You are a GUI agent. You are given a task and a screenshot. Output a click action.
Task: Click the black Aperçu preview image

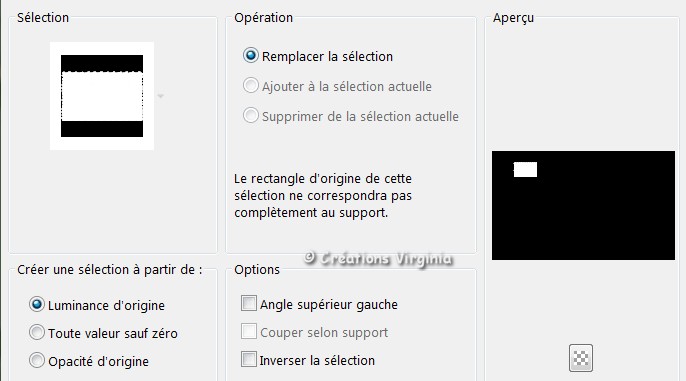(x=583, y=206)
